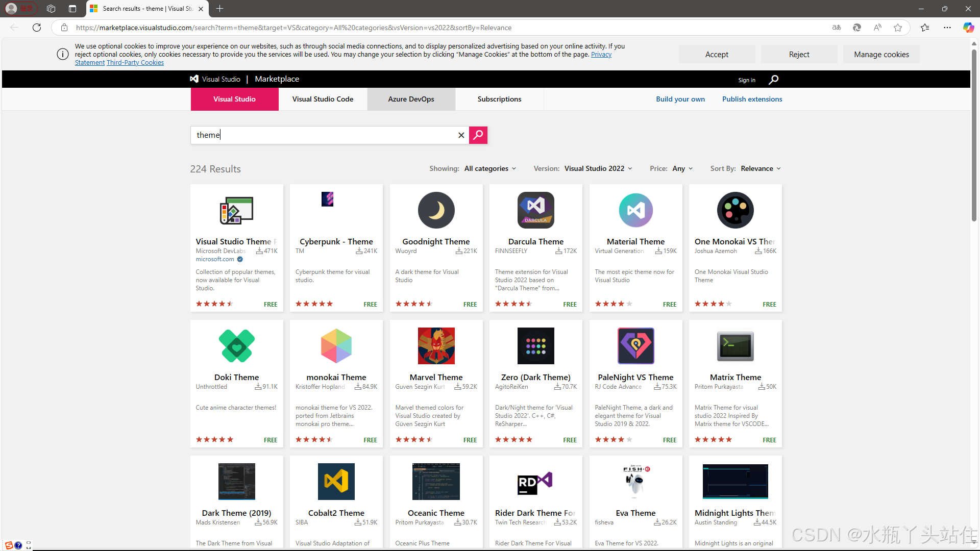
Task: Clear the search box with X icon
Action: pos(461,135)
